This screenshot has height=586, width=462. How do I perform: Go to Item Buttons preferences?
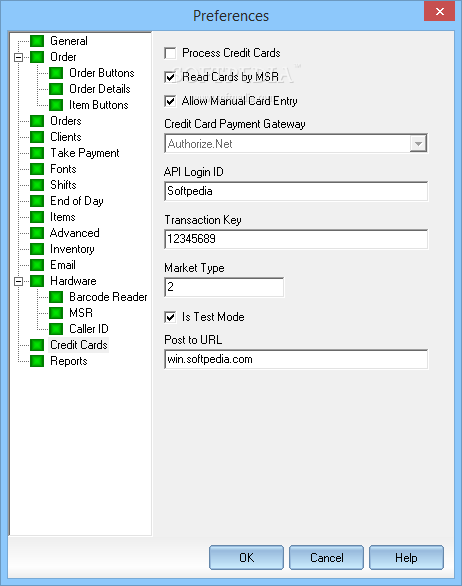click(x=99, y=105)
